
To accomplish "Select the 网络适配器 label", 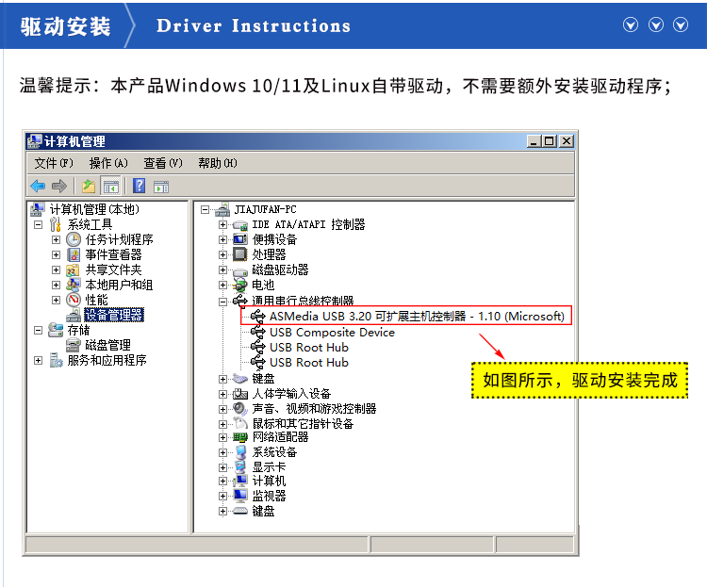I will [x=280, y=437].
